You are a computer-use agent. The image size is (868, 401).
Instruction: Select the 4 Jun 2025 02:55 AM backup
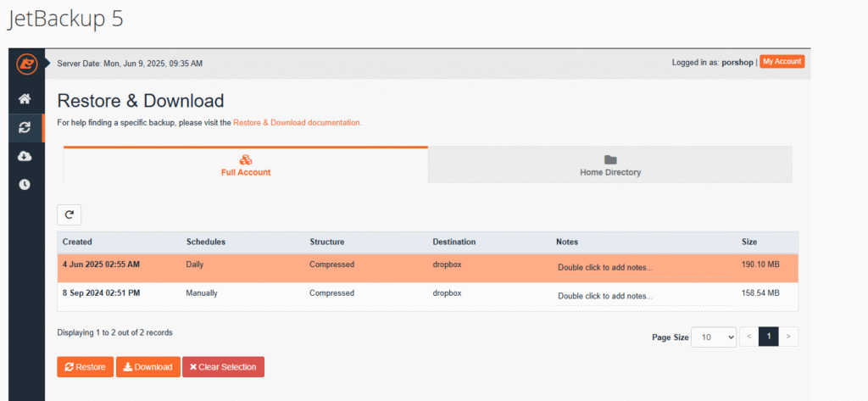[427, 268]
